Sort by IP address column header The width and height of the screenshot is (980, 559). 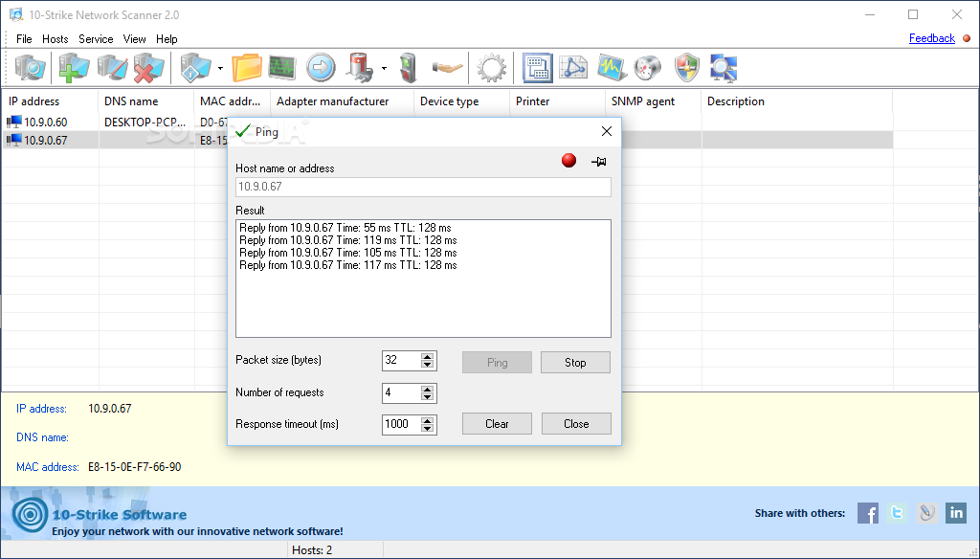tap(50, 101)
